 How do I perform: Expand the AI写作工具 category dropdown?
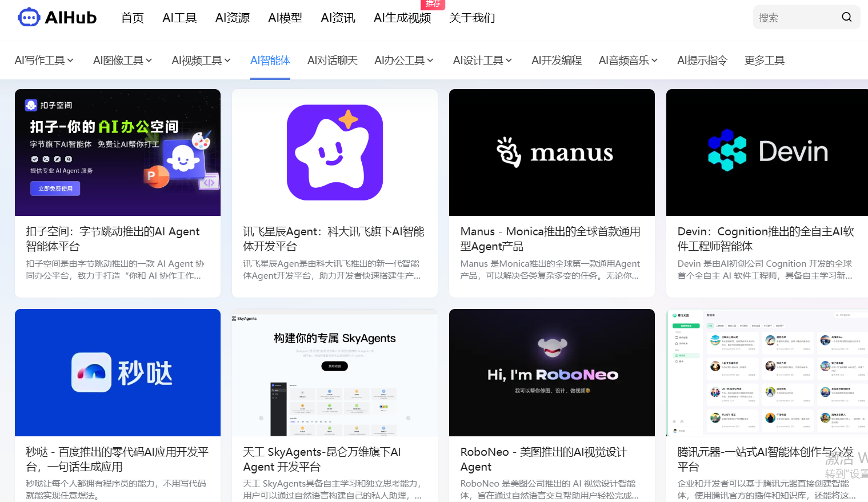click(x=45, y=61)
